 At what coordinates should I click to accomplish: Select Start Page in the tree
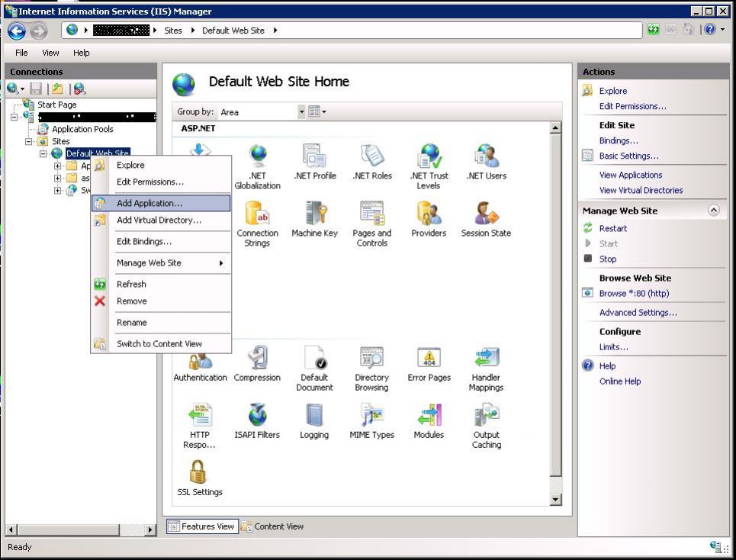tap(56, 105)
